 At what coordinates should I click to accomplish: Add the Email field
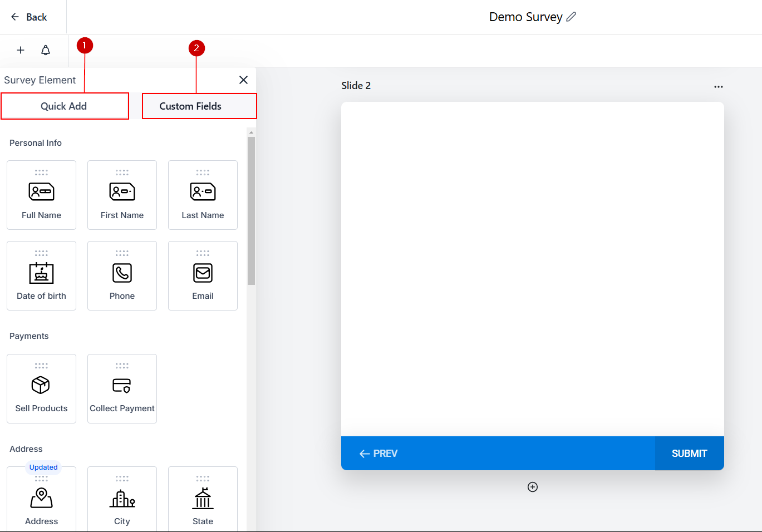(203, 275)
